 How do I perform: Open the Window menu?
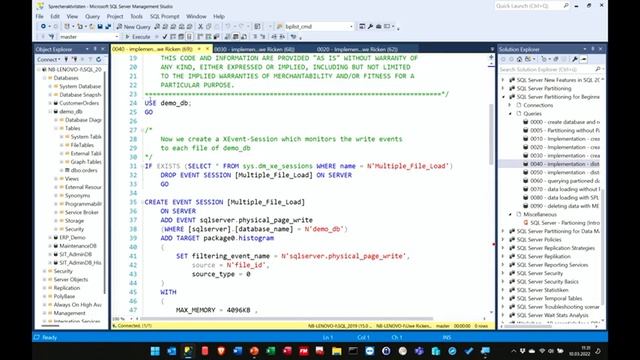point(196,16)
